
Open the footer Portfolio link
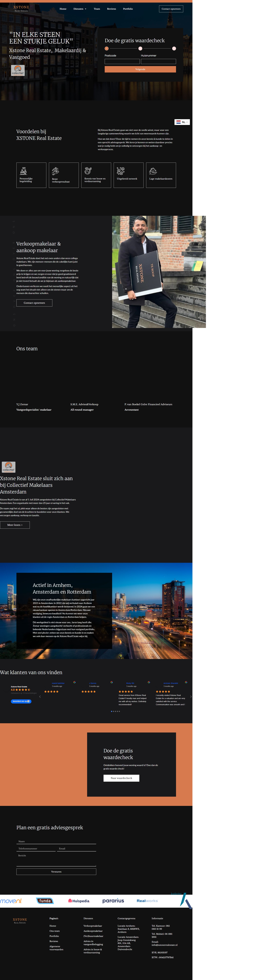point(54,936)
